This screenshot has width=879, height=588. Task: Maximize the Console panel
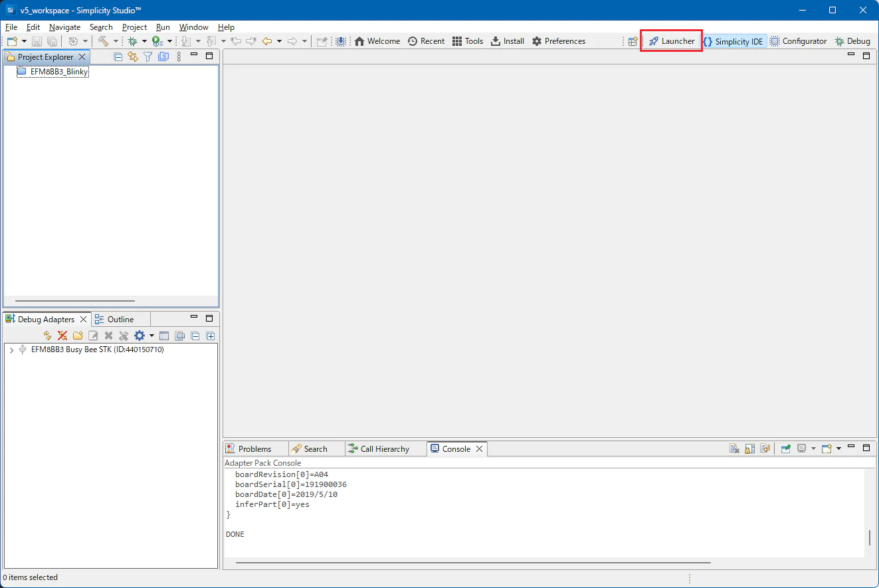coord(866,448)
